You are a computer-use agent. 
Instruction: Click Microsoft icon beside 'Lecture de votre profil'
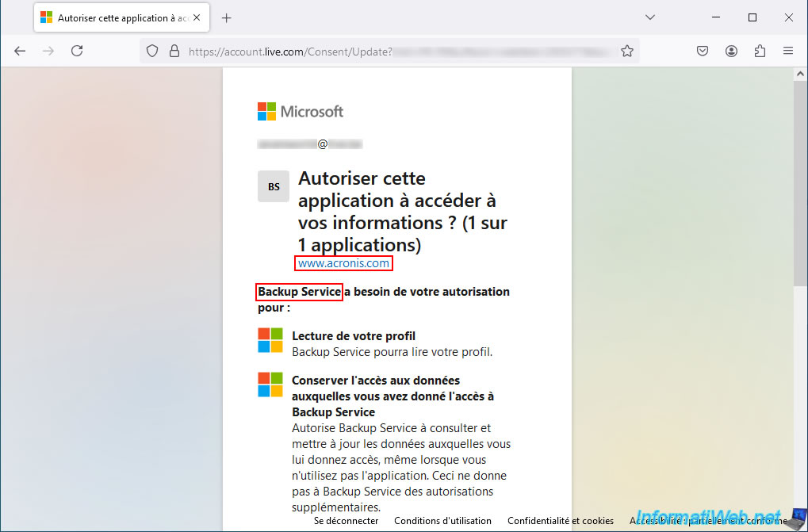click(x=270, y=340)
